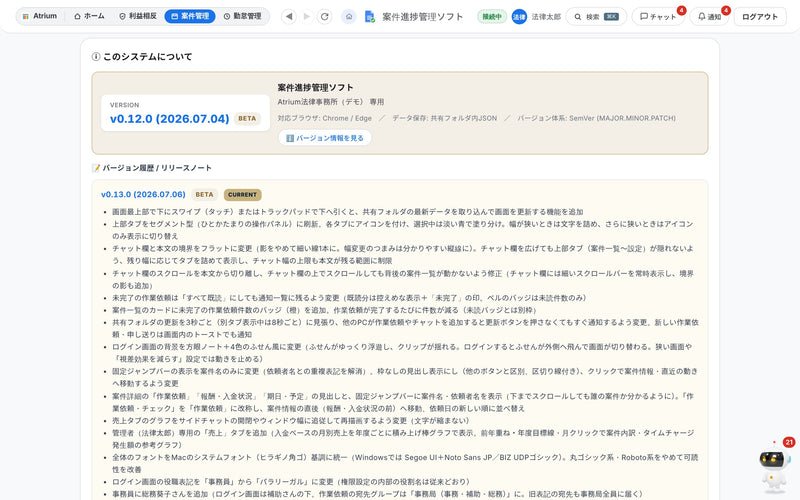Click the round home icon button
This screenshot has width=800, height=500.
coord(348,16)
